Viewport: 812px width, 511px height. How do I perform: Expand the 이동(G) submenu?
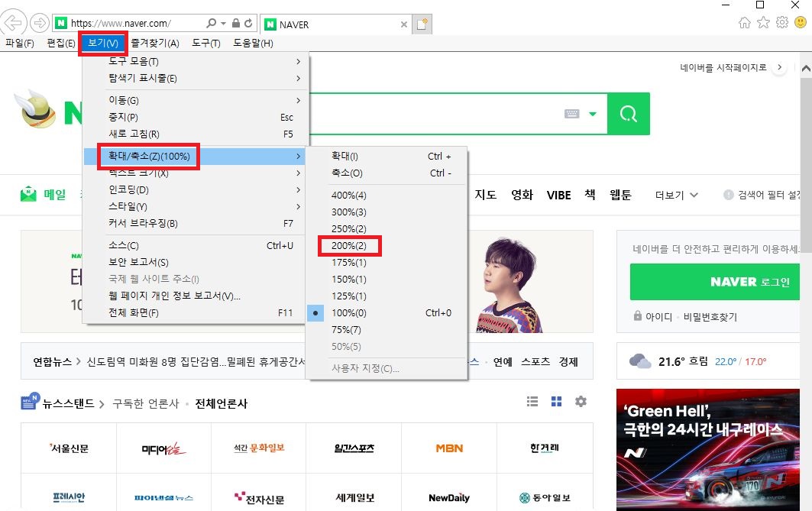(x=196, y=100)
